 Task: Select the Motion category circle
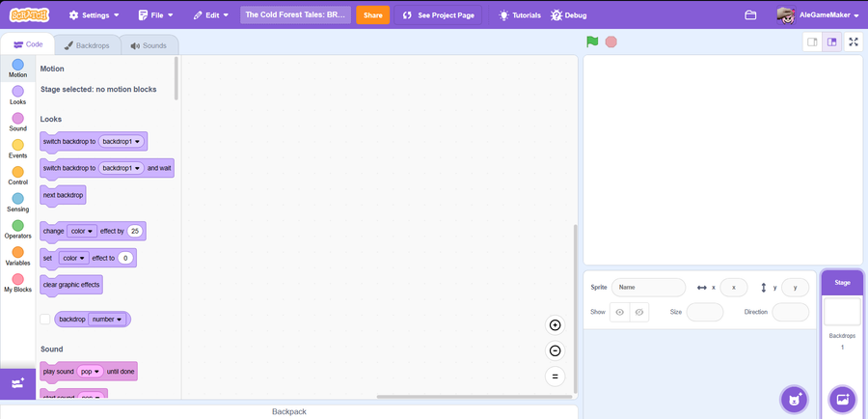pyautogui.click(x=17, y=65)
